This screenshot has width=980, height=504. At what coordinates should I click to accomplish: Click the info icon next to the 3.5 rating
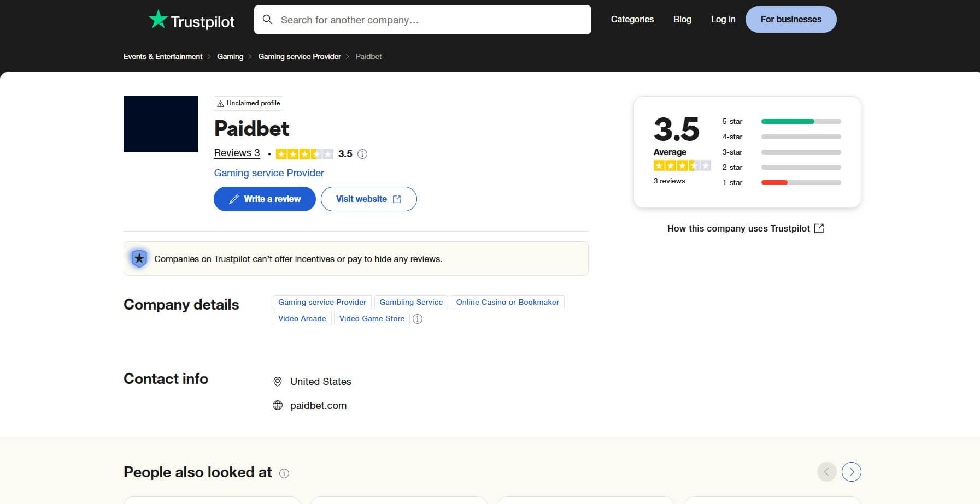362,154
